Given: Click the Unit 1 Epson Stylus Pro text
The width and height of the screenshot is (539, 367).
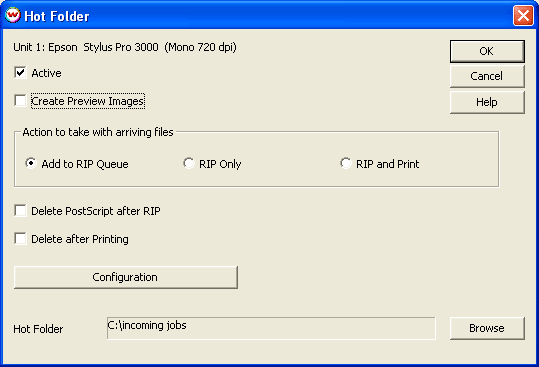Looking at the screenshot, I should click(x=125, y=47).
